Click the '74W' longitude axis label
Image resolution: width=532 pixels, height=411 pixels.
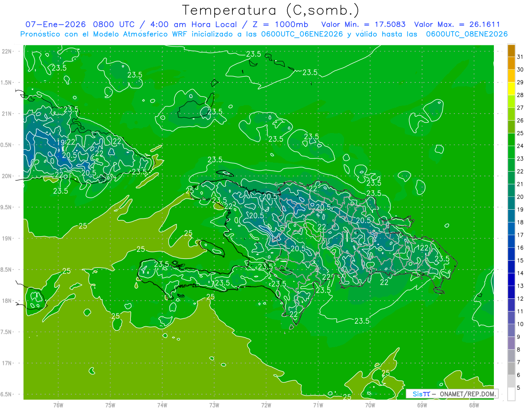(x=162, y=405)
